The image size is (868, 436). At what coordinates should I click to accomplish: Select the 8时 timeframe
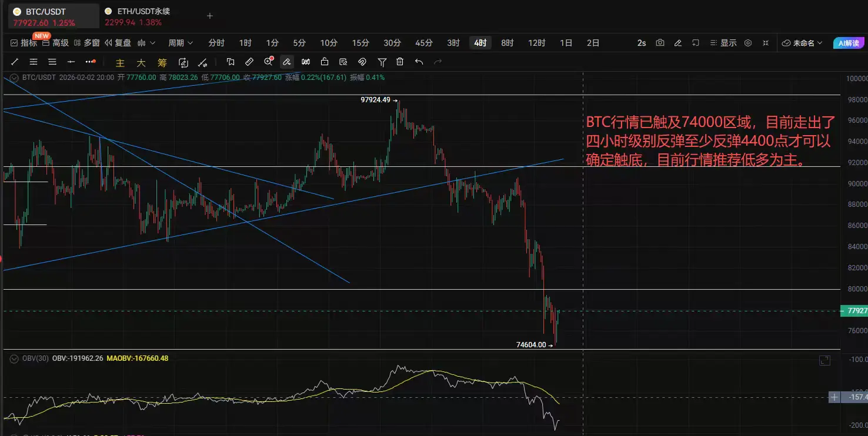click(508, 43)
